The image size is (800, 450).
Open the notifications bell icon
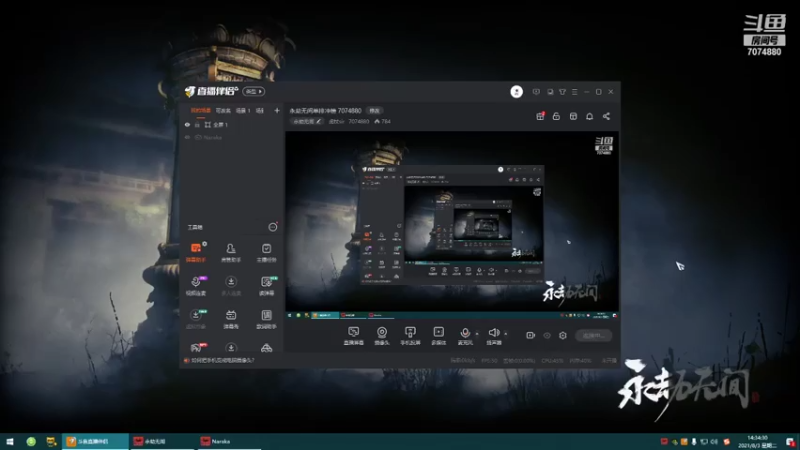[589, 116]
